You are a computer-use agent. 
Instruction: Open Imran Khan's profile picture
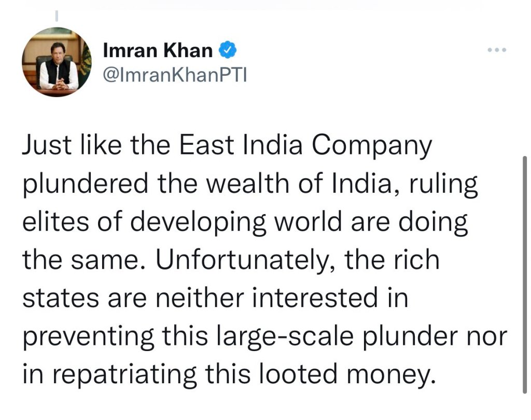pos(57,62)
